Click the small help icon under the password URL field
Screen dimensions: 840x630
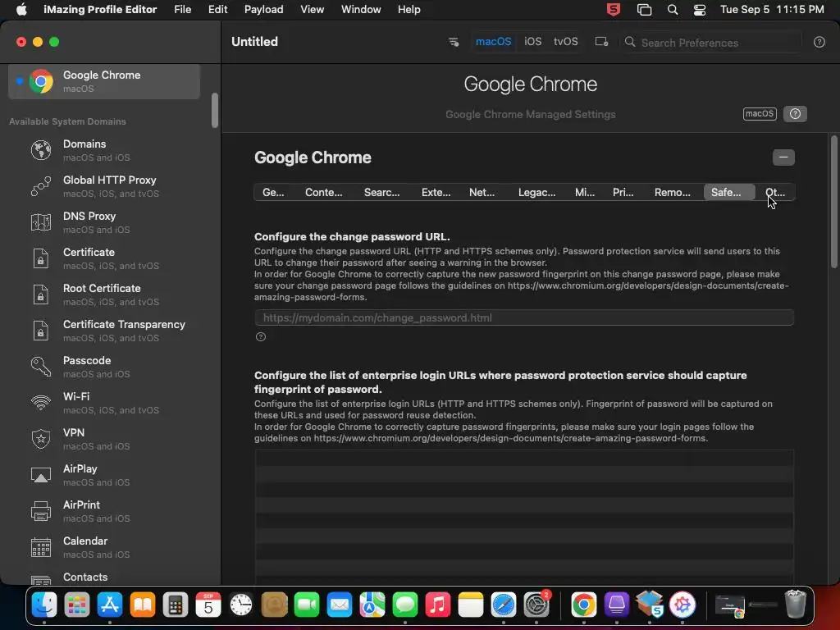tap(261, 337)
